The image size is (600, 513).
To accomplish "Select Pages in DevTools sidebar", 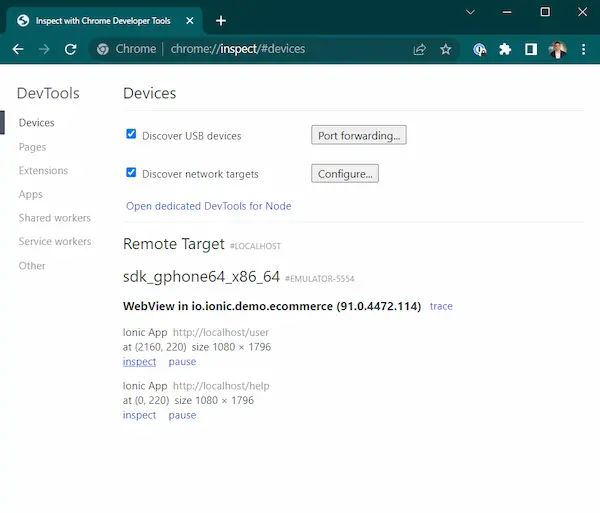I will pyautogui.click(x=32, y=147).
